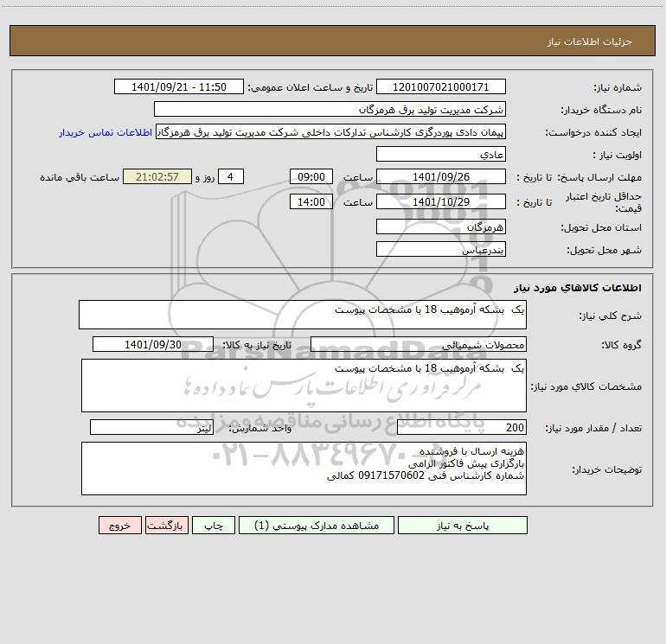Viewport: 666px width, 644px height.
Task: Open 'اطلاعات تماس خریدار' link
Action: [106, 132]
